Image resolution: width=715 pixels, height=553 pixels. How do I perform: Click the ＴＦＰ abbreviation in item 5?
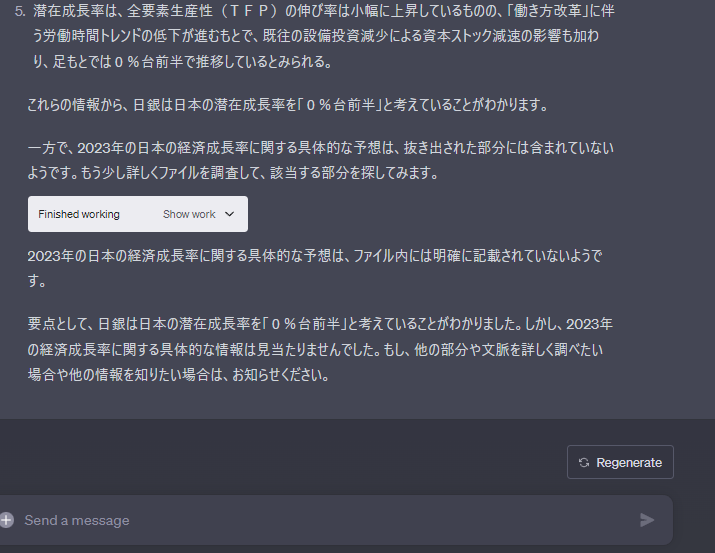[x=250, y=11]
